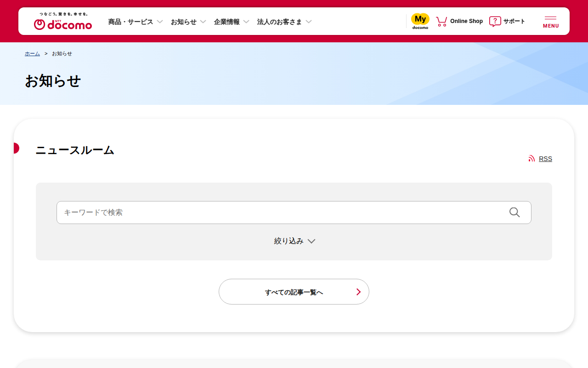Click the magnifying glass search icon
The width and height of the screenshot is (588, 368).
(514, 213)
